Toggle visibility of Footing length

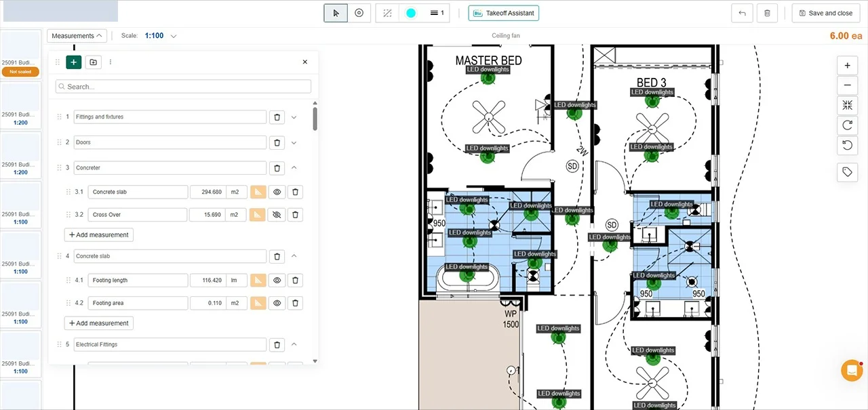[277, 281]
